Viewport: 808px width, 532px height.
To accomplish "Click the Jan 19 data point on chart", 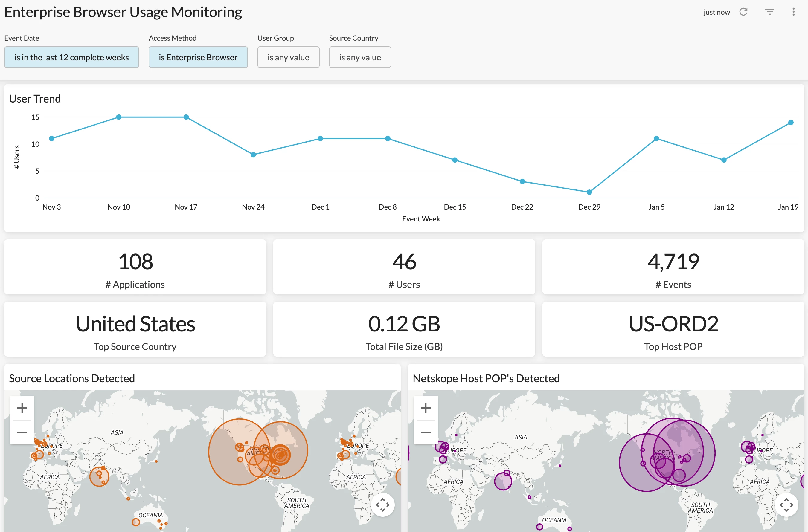I will [791, 123].
